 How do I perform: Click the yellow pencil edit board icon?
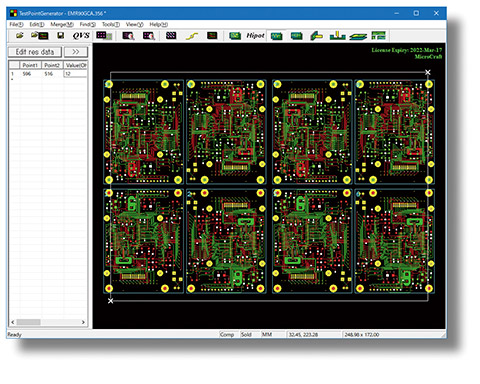(x=316, y=36)
